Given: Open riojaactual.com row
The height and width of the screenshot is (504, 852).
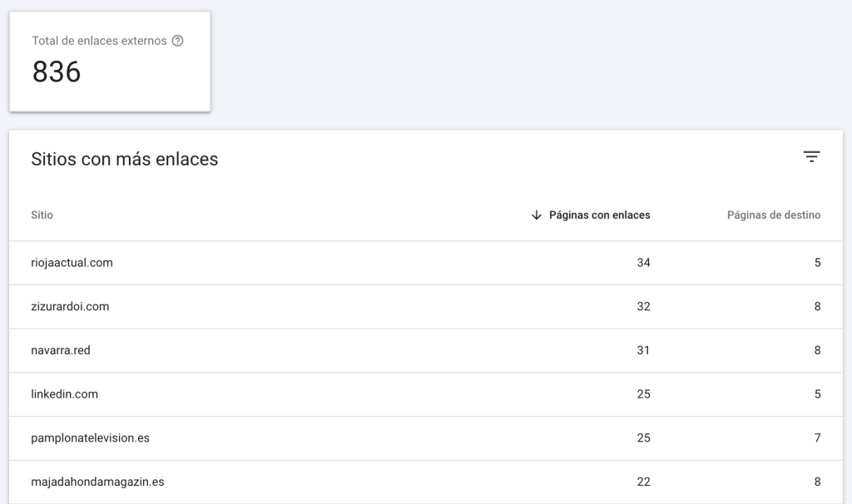Looking at the screenshot, I should [x=426, y=263].
